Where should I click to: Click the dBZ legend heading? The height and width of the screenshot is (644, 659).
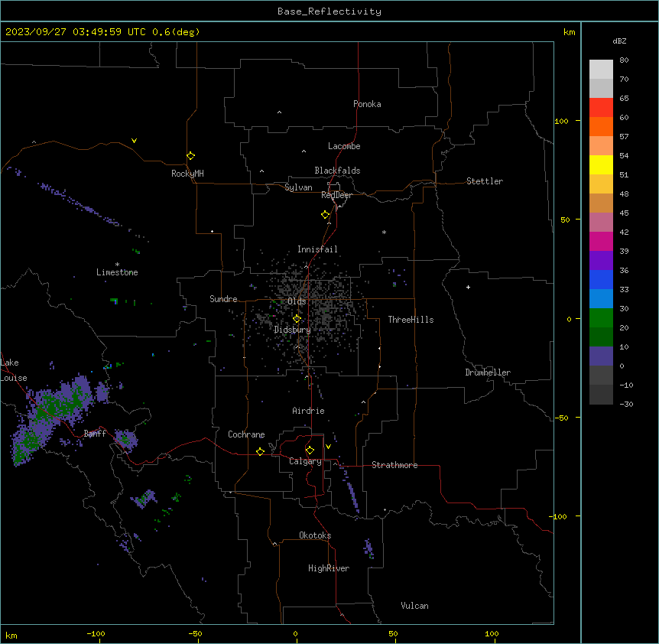pyautogui.click(x=619, y=41)
